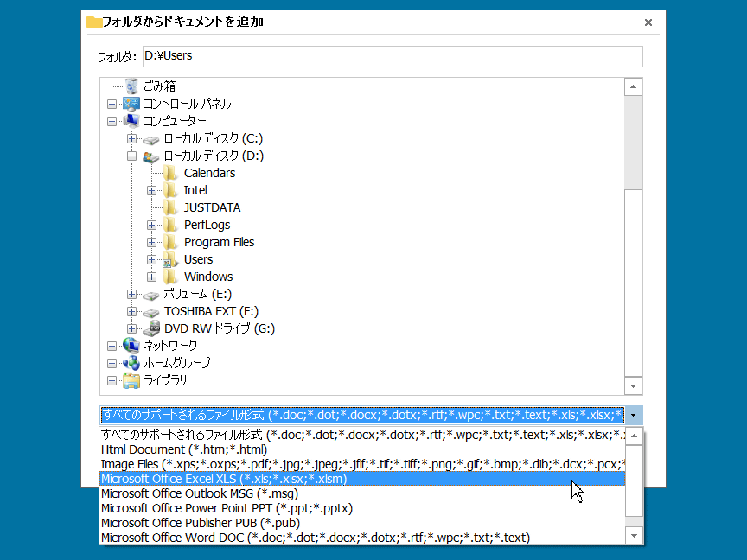Click the Computer (コンピューター) icon
Image resolution: width=747 pixels, height=560 pixels.
[131, 121]
